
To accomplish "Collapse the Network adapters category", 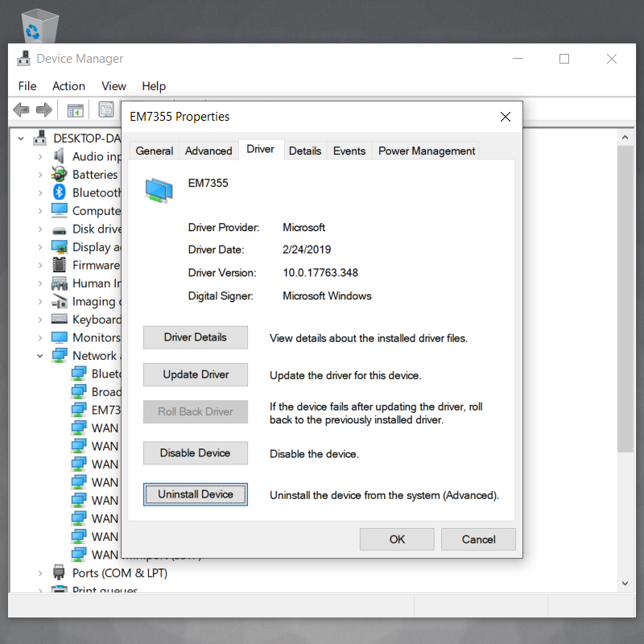I will [x=39, y=356].
